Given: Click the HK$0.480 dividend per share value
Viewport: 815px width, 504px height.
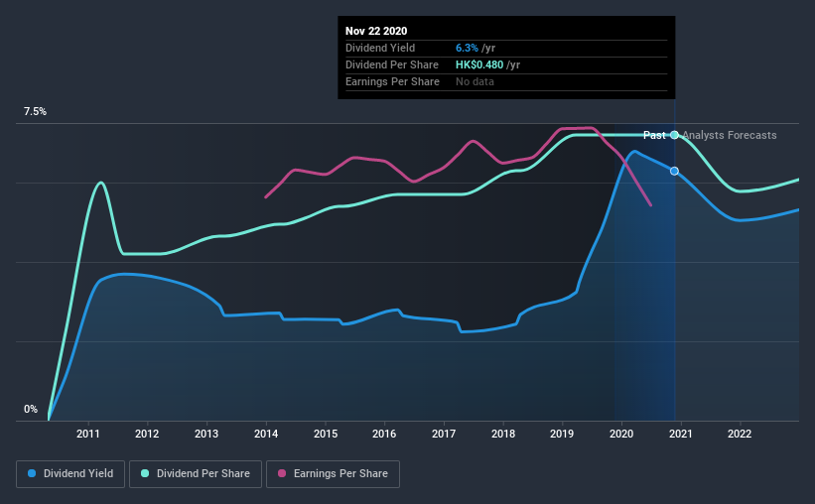Looking at the screenshot, I should pyautogui.click(x=479, y=64).
